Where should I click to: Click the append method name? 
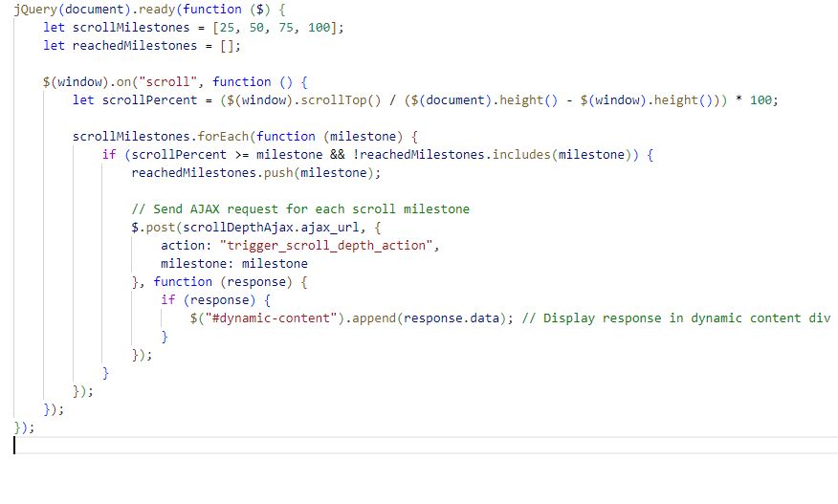click(x=374, y=318)
